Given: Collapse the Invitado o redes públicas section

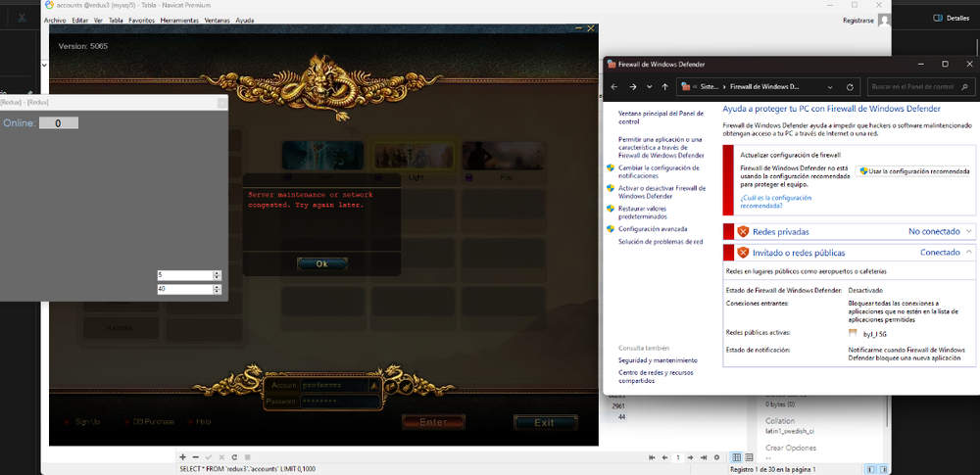Looking at the screenshot, I should click(x=969, y=252).
